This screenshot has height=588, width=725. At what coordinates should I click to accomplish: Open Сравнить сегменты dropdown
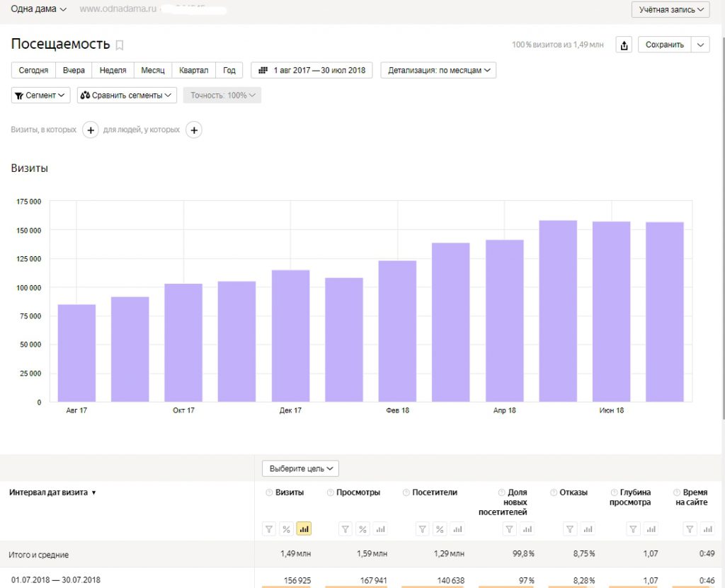click(127, 96)
